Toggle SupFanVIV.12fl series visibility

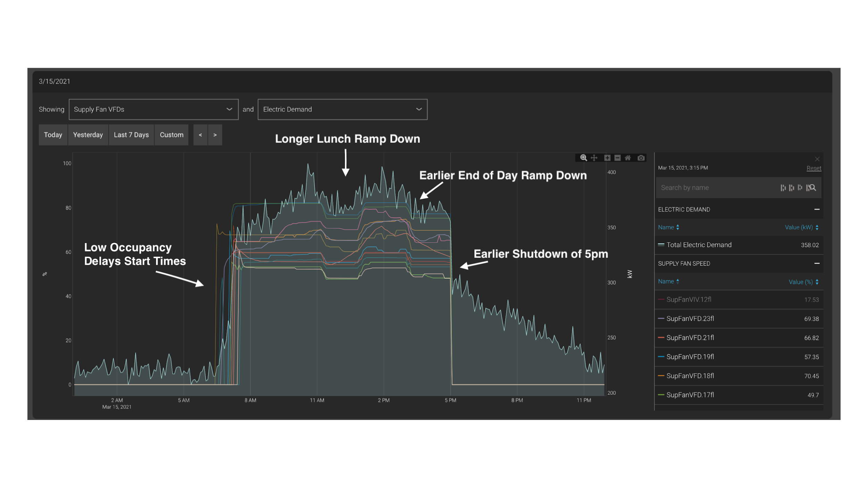(x=688, y=300)
